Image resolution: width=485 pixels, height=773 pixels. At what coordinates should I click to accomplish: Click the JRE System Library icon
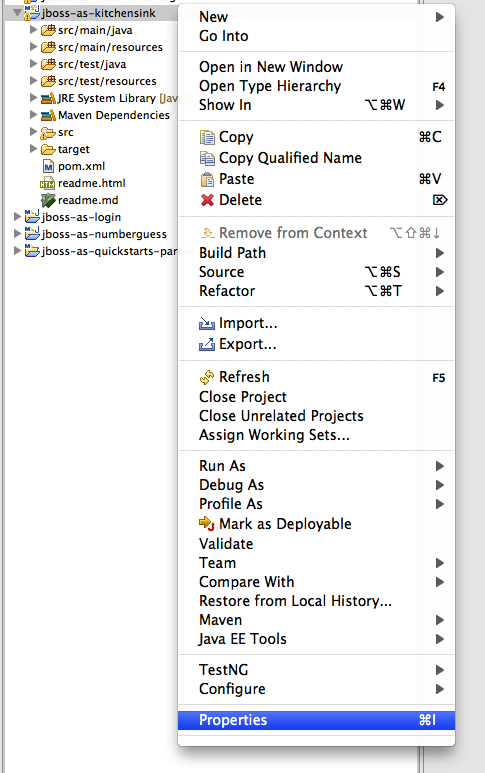tap(48, 99)
